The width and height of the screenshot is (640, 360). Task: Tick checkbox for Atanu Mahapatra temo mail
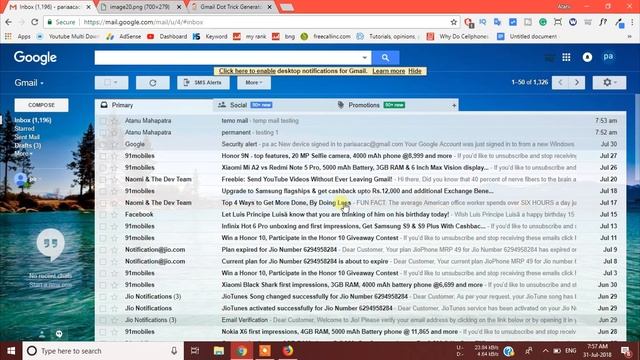(x=103, y=121)
